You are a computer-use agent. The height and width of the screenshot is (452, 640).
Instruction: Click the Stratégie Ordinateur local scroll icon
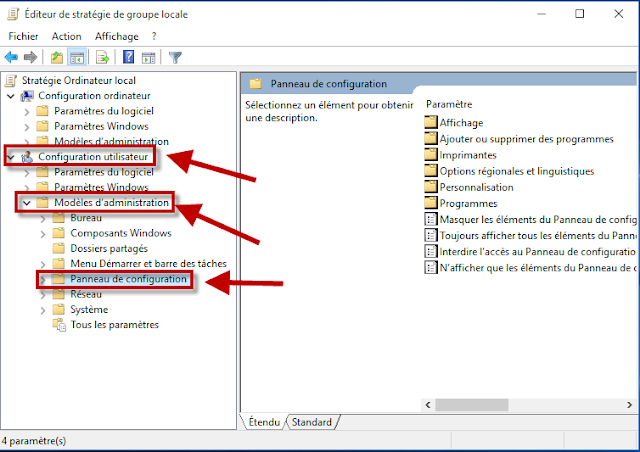pyautogui.click(x=11, y=80)
